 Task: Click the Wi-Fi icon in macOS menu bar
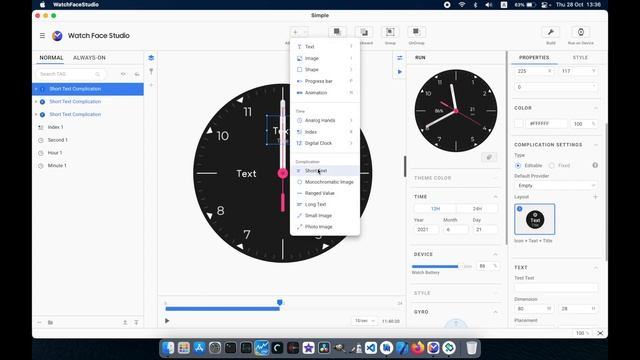tap(462, 5)
